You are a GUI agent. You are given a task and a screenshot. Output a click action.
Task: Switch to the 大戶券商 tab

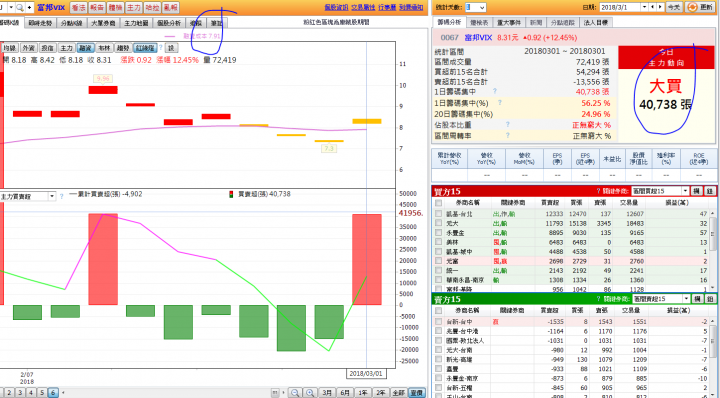click(x=103, y=23)
